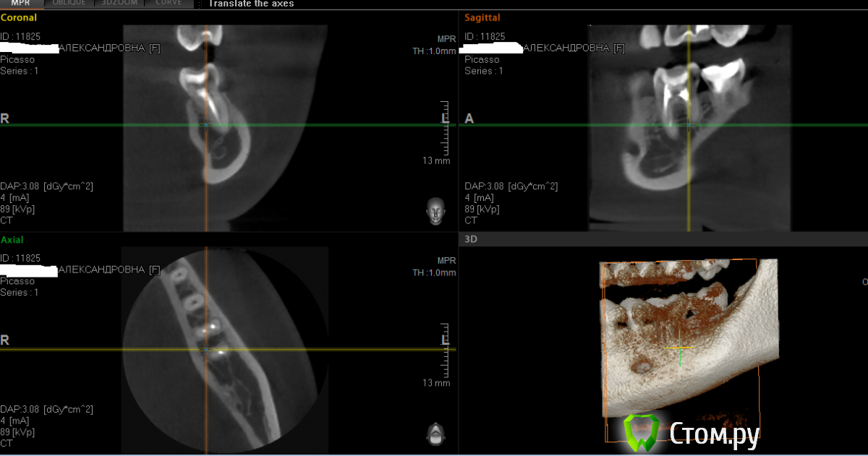Select the Coronal view title label
Image resolution: width=868 pixels, height=456 pixels.
click(x=19, y=17)
